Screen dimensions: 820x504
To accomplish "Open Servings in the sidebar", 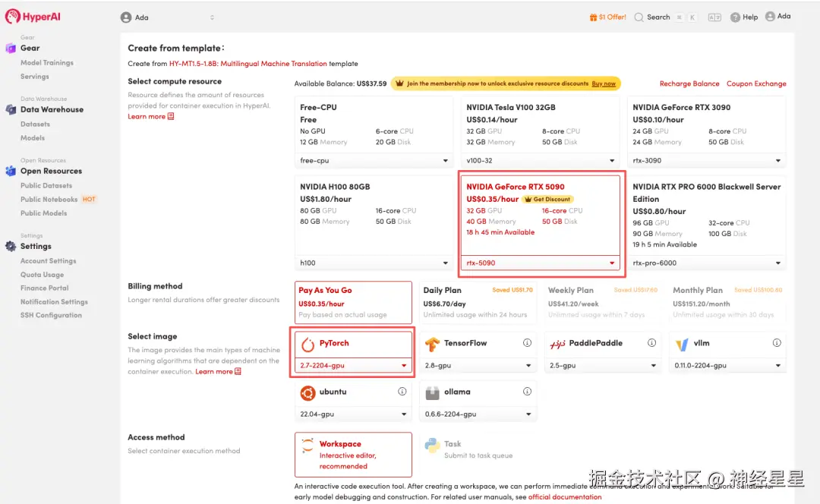I will point(34,77).
